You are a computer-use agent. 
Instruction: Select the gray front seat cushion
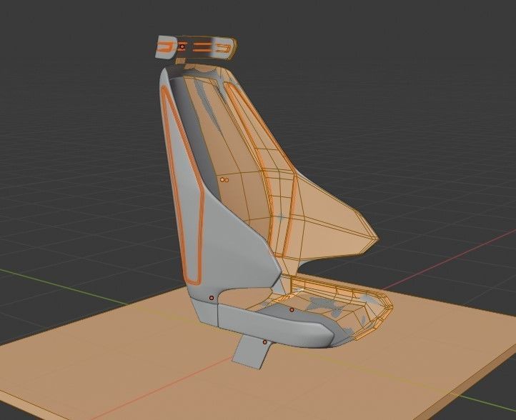pyautogui.click(x=277, y=324)
